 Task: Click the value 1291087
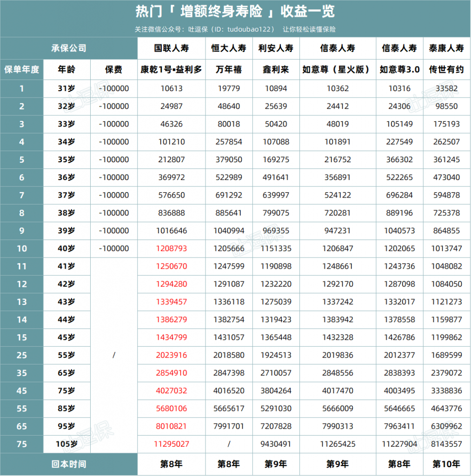pyautogui.click(x=229, y=284)
